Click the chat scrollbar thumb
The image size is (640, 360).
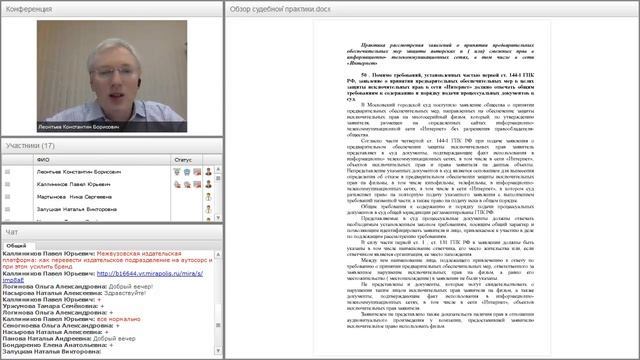point(218,325)
